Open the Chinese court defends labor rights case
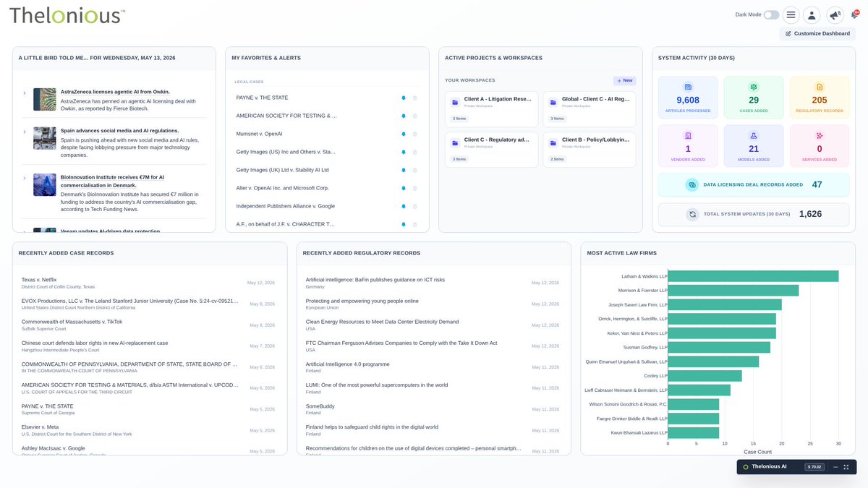The width and height of the screenshot is (868, 488). click(x=95, y=343)
